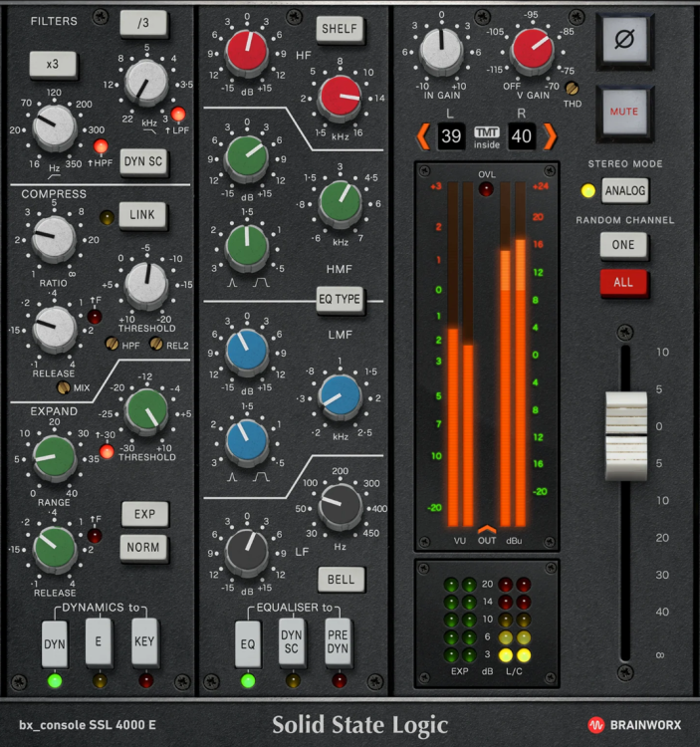Click the red V GAIN knob

[530, 50]
